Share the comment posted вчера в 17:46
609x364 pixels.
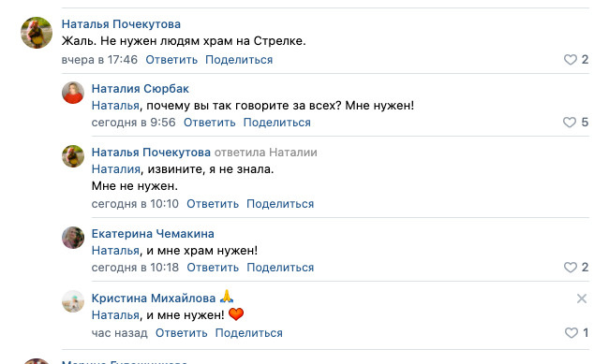pyautogui.click(x=239, y=60)
